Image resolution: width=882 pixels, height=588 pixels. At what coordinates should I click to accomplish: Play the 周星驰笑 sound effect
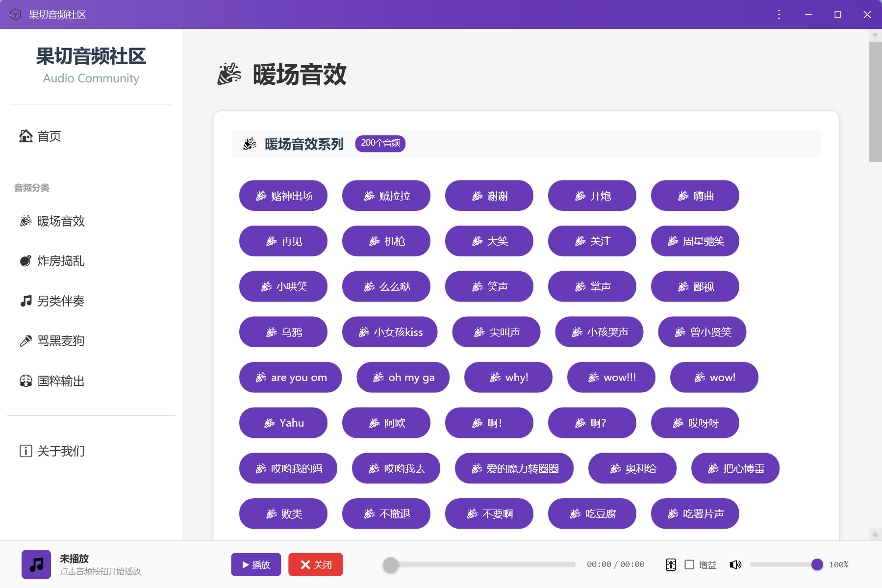[695, 241]
